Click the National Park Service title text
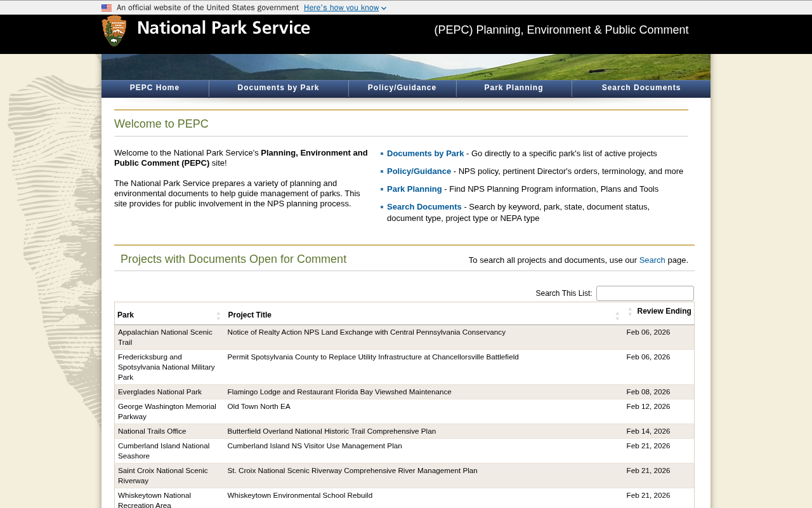Screen dimensions: 812x508 (223, 29)
